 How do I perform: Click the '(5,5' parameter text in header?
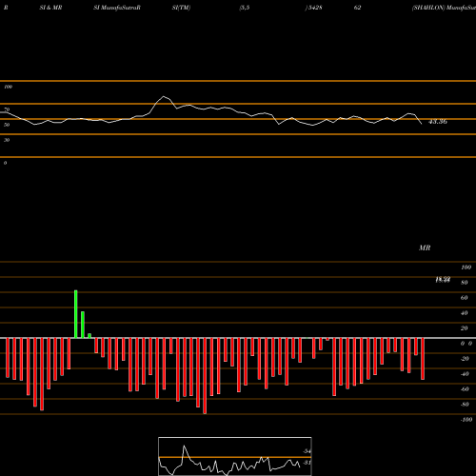pyautogui.click(x=245, y=8)
